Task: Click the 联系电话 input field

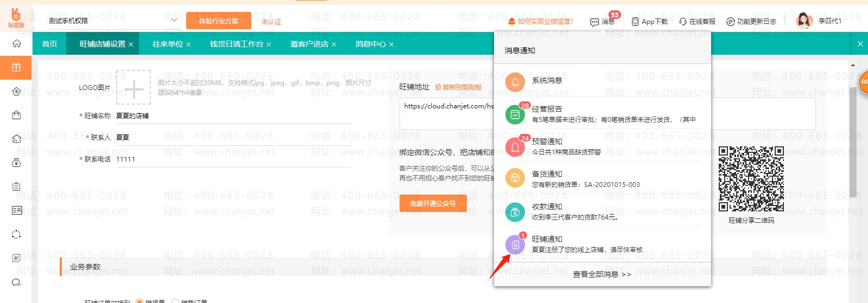Action: [x=233, y=159]
